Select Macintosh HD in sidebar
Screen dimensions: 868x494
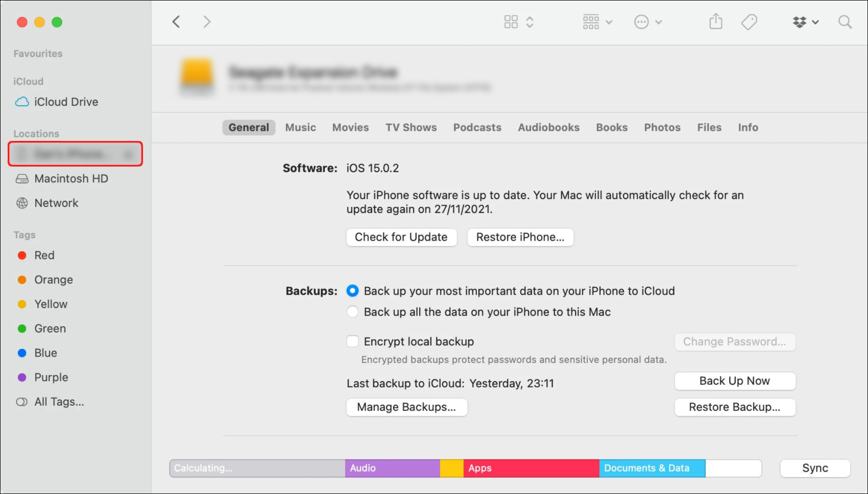[71, 179]
